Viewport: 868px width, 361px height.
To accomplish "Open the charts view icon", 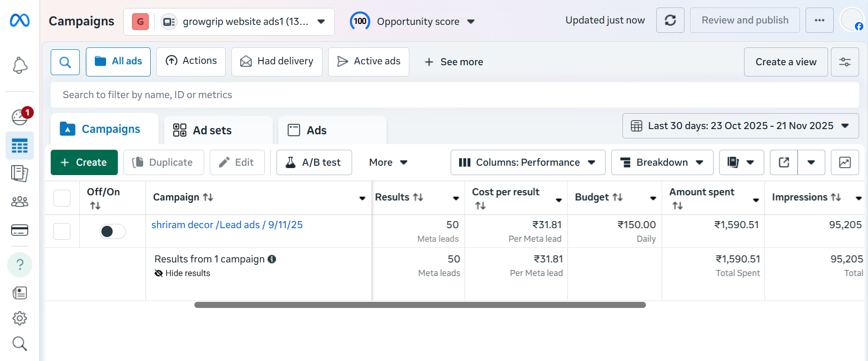I will coord(845,162).
